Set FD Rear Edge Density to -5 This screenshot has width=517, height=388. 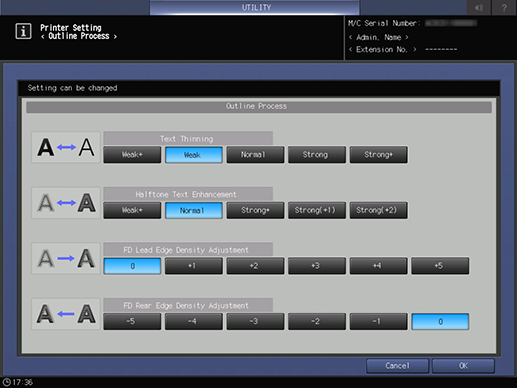point(132,322)
